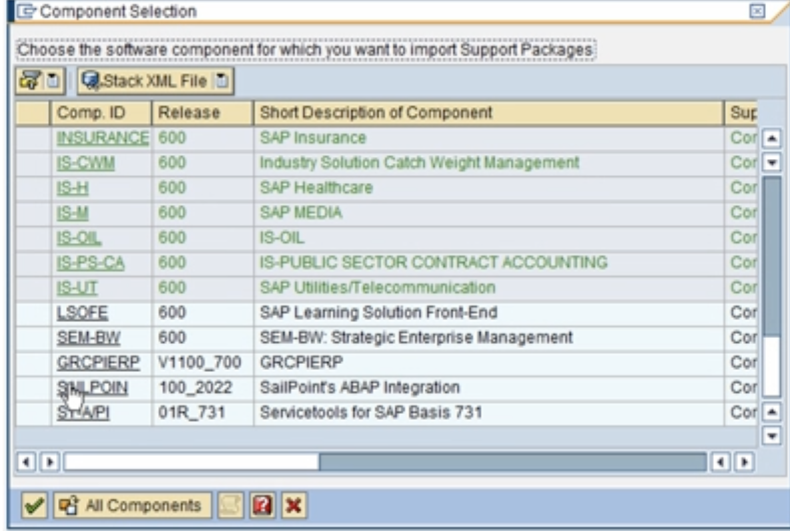Image resolution: width=790 pixels, height=531 pixels.
Task: Click the bottom-most scroll down arrow
Action: pos(772,435)
